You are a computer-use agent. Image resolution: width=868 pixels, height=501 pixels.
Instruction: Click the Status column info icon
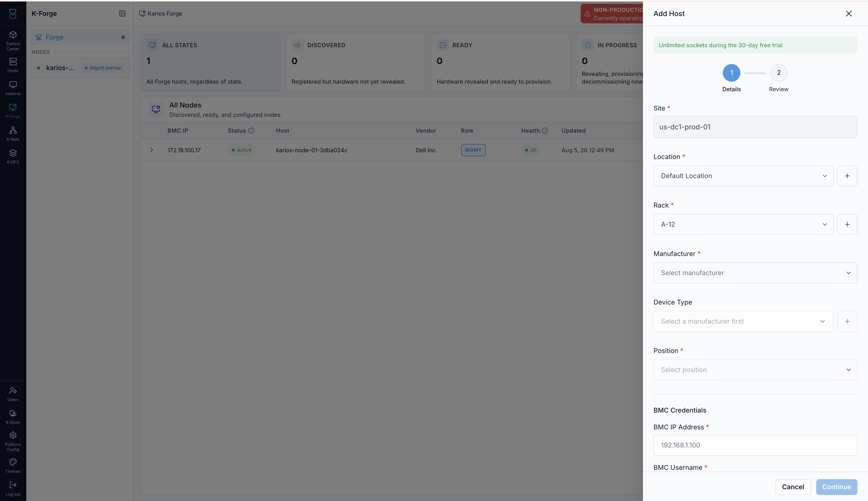251,130
